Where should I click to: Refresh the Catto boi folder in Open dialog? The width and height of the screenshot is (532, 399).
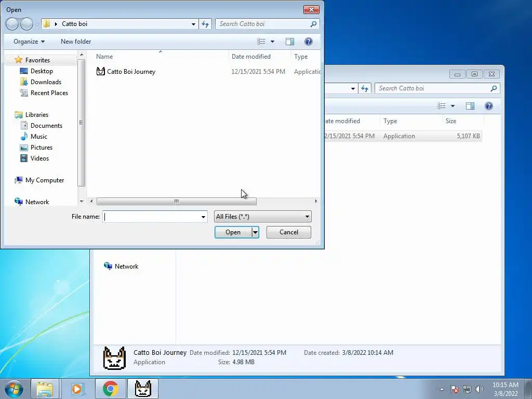(x=205, y=24)
